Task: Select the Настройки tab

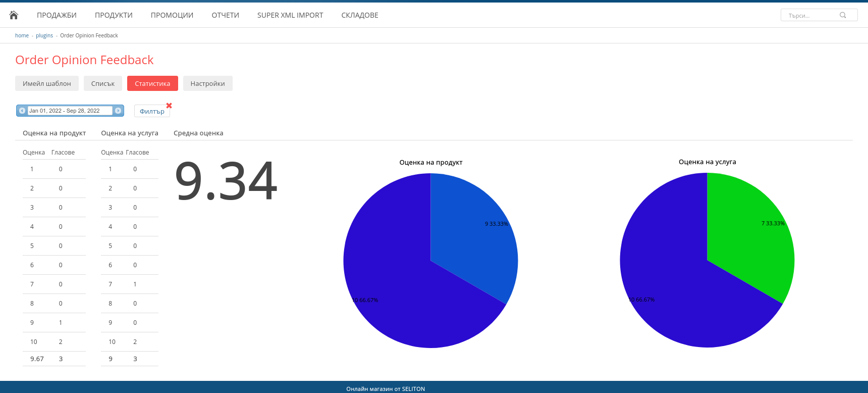Action: [207, 83]
